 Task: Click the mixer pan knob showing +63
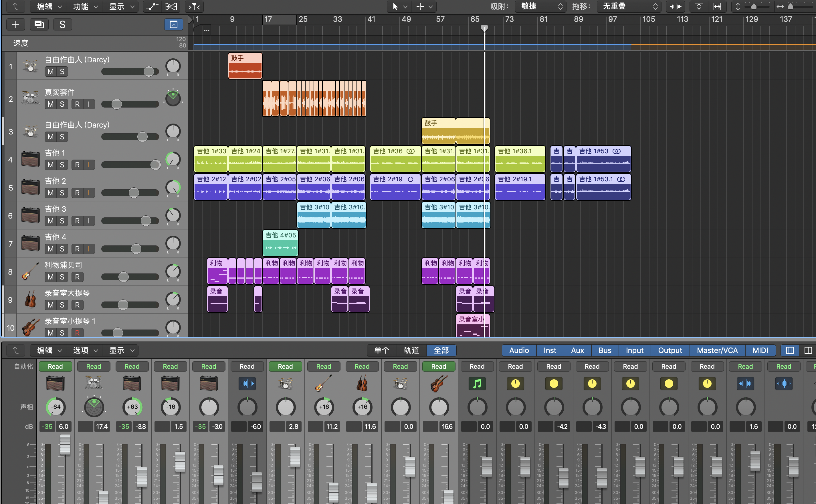(132, 407)
